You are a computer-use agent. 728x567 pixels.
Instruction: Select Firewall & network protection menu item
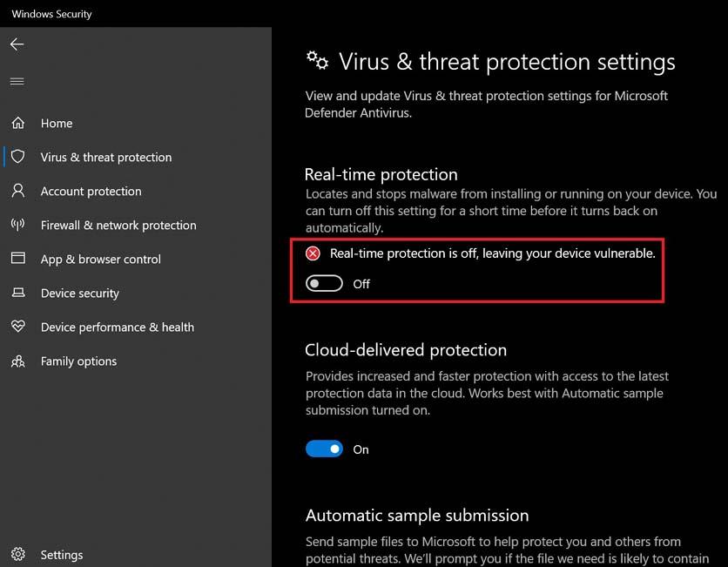coord(118,226)
